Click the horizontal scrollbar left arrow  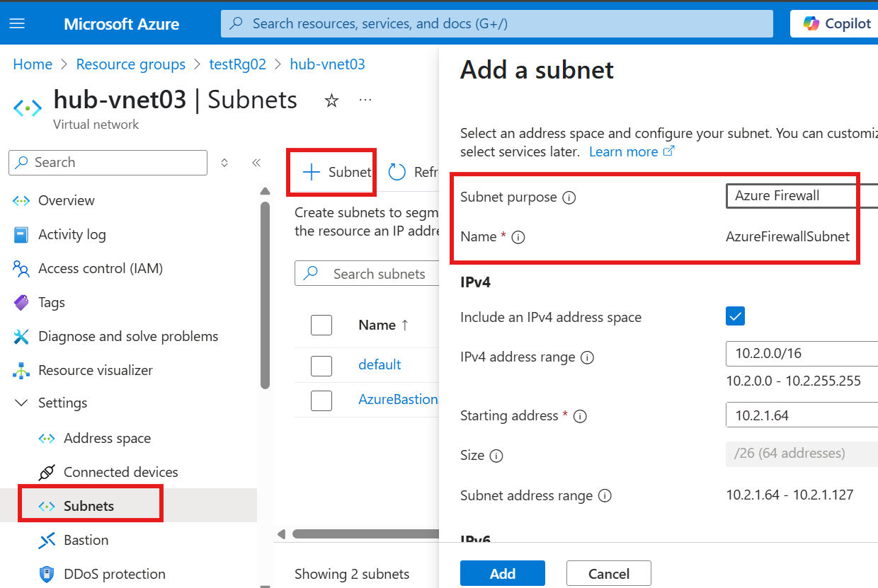pos(282,534)
